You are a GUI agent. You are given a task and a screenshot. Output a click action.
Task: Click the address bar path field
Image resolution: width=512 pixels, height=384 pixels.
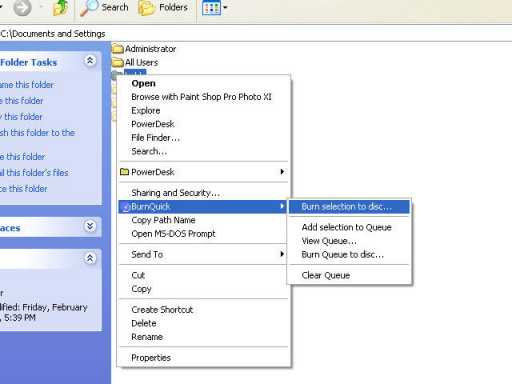(x=256, y=34)
